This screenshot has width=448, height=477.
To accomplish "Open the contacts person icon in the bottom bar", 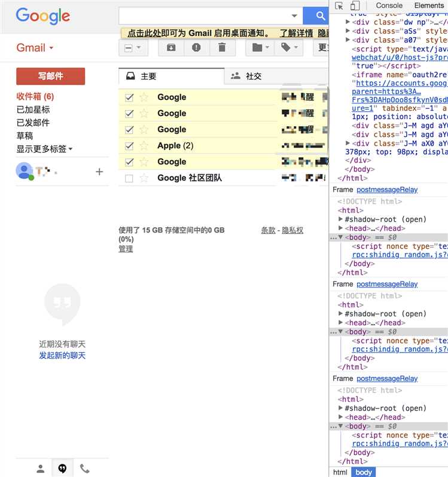I will (x=41, y=469).
